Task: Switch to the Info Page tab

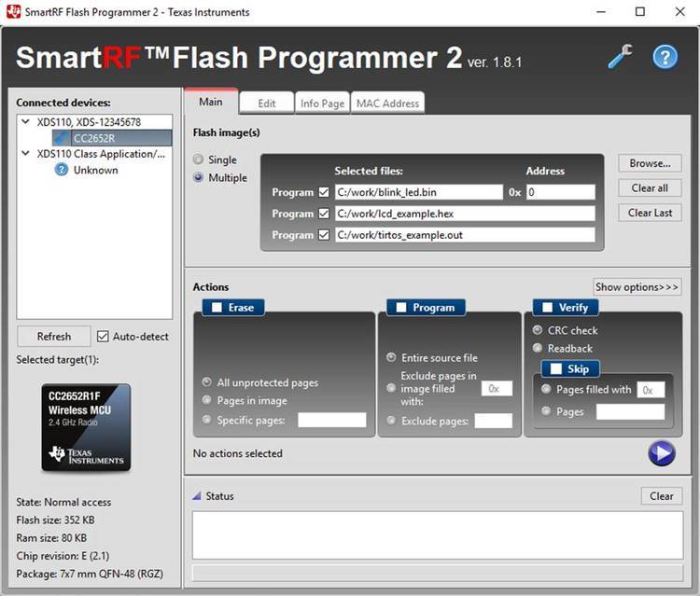Action: (322, 104)
